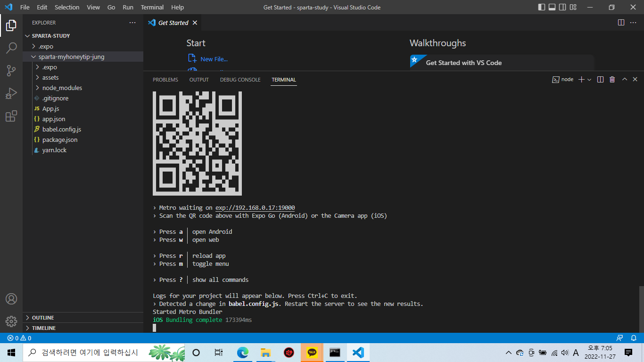Click the VS Code logo in title bar
Screen dimensions: 644x362
coord(8,7)
